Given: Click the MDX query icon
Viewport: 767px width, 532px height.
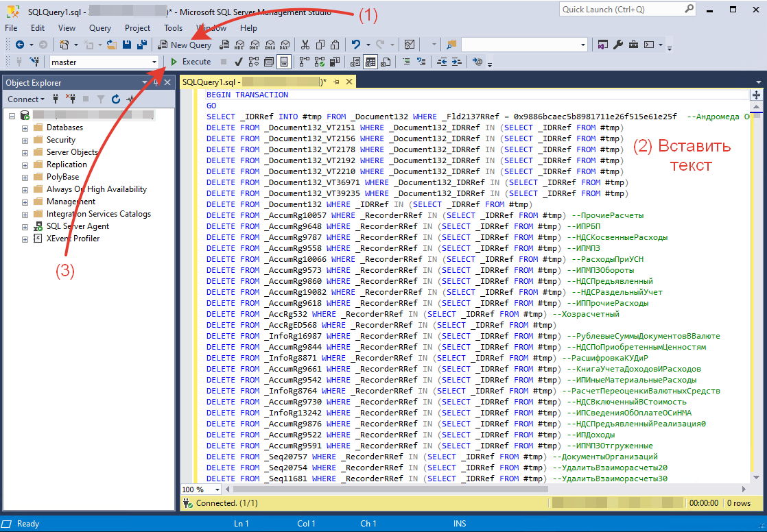Looking at the screenshot, I should point(239,45).
